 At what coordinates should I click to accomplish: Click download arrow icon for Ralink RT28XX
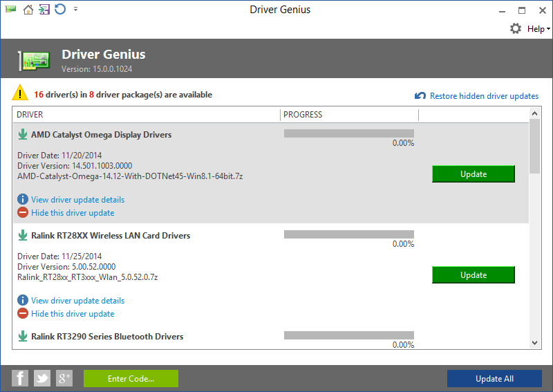(x=23, y=235)
